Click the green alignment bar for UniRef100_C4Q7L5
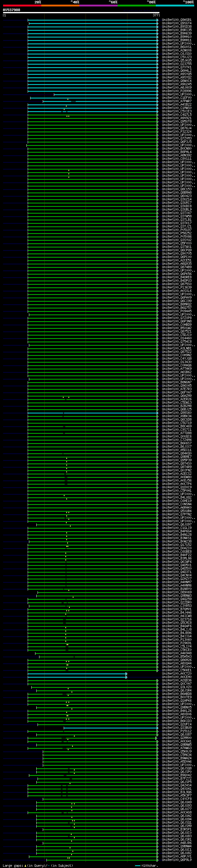197x868 pixels. 93,115
